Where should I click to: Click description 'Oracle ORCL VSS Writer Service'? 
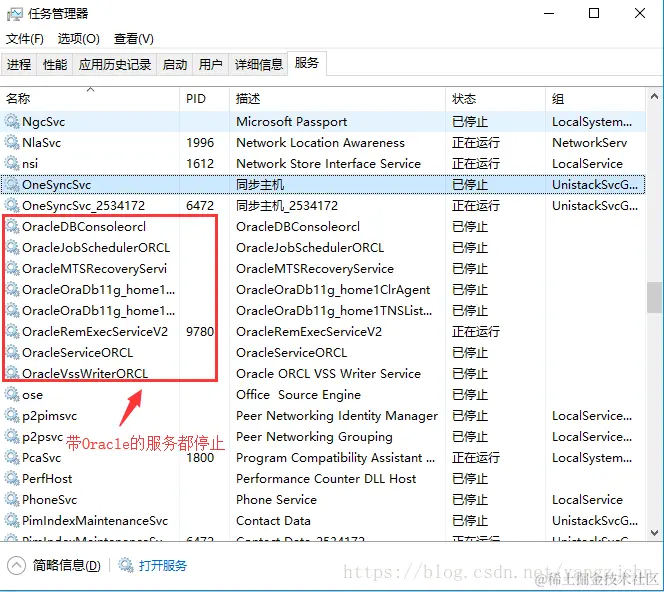pyautogui.click(x=328, y=373)
